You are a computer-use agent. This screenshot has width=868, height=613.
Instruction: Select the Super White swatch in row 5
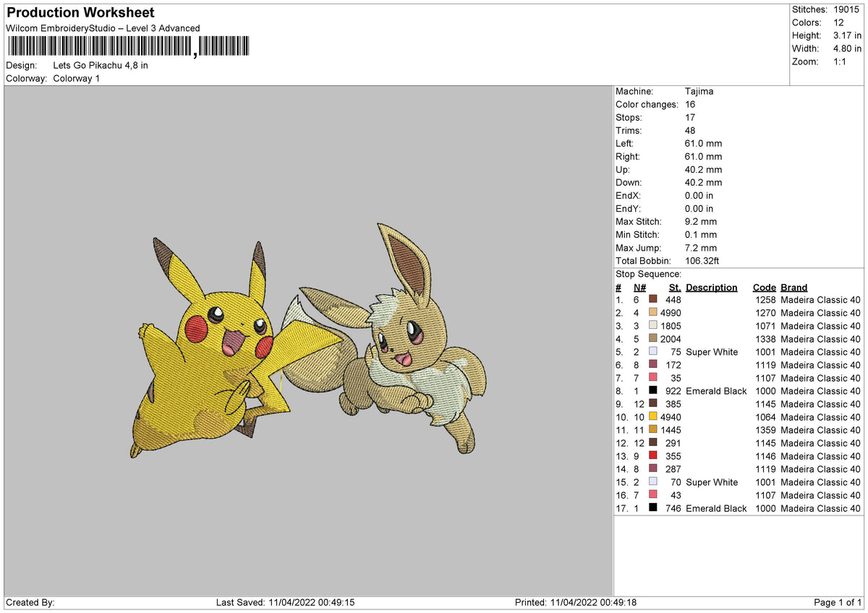pos(655,352)
